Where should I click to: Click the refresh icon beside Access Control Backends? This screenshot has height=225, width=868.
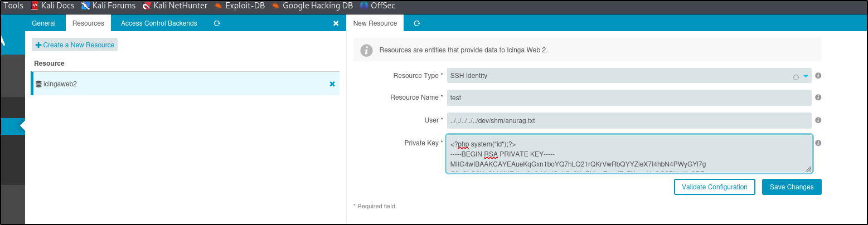217,23
